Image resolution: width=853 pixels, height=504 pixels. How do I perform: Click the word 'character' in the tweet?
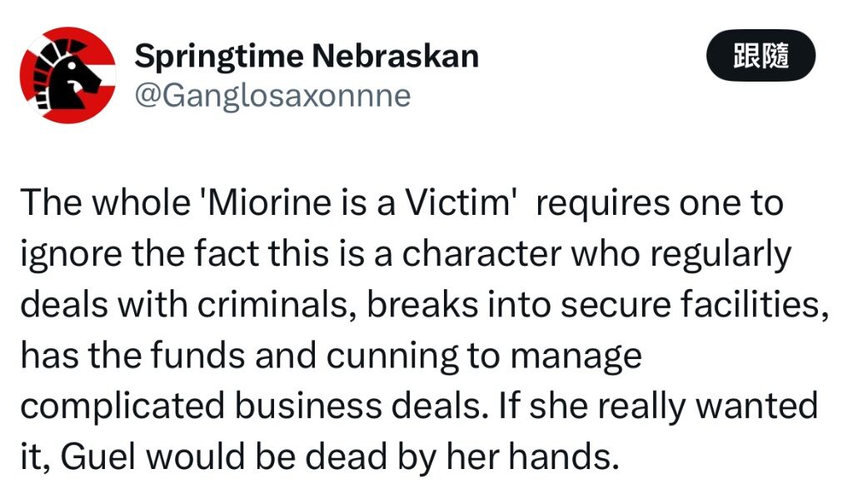(x=481, y=253)
